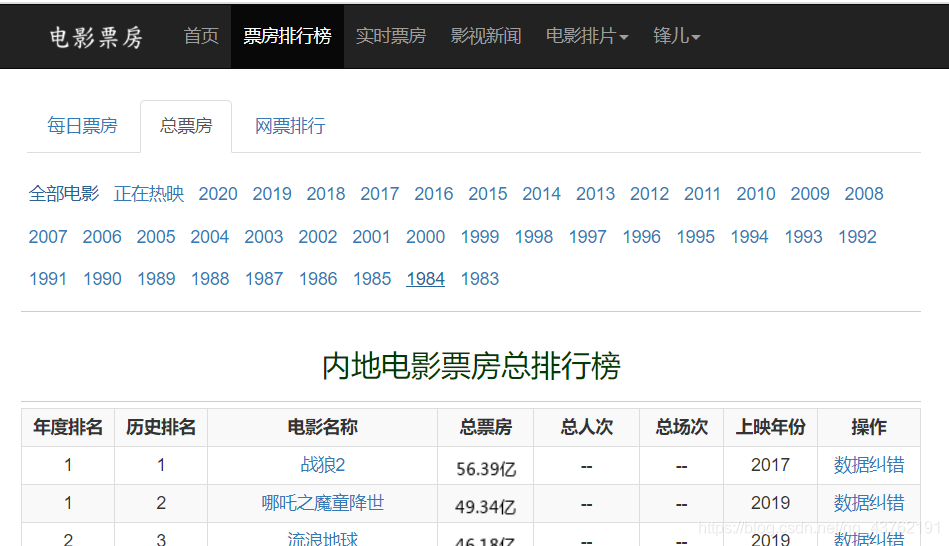Click the 总票房 column header
Image resolution: width=949 pixels, height=546 pixels.
485,427
